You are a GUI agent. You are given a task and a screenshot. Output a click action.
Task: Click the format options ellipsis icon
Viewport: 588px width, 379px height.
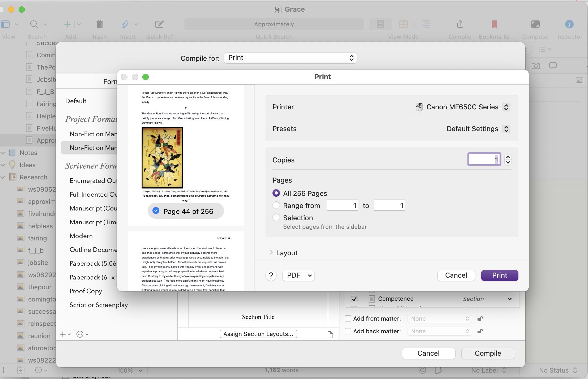click(80, 334)
